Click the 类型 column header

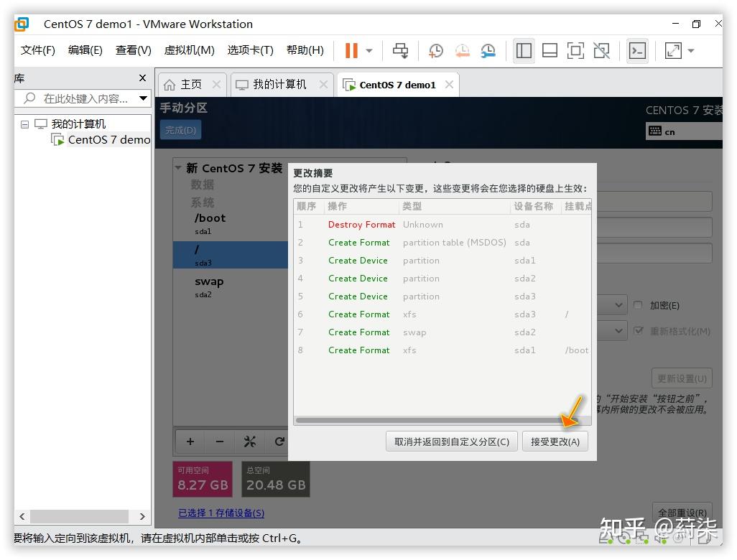(x=454, y=206)
